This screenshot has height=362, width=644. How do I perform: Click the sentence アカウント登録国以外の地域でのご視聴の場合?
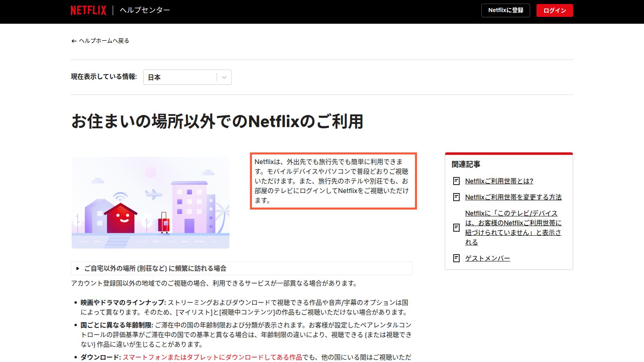pyautogui.click(x=214, y=283)
